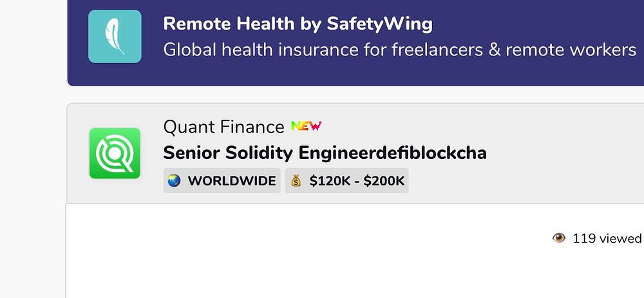The height and width of the screenshot is (298, 644).
Task: Open the Remote Health by SafetyWing title
Action: (x=298, y=24)
